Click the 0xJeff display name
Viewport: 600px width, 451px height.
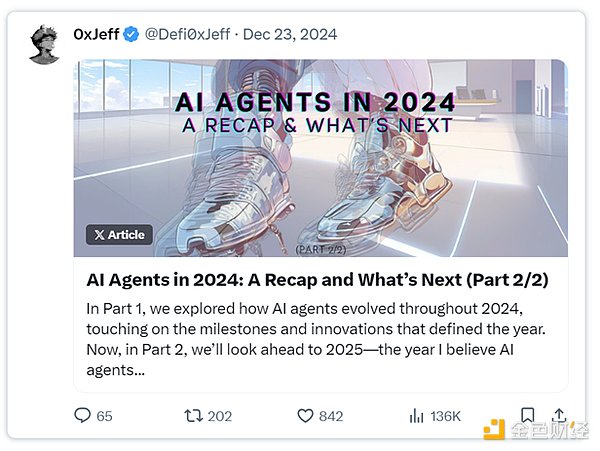click(x=95, y=35)
